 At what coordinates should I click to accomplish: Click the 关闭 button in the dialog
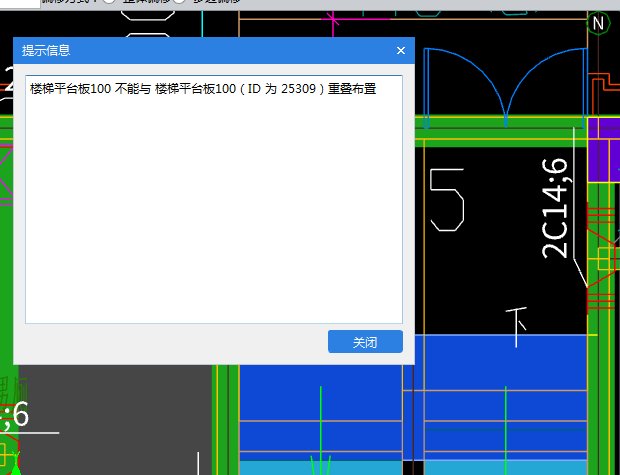(365, 342)
